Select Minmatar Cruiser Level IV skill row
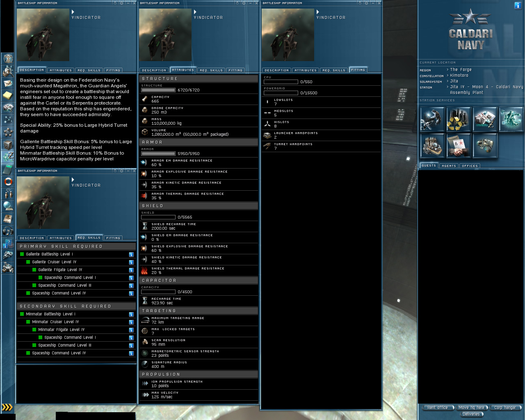Image resolution: width=525 pixels, height=420 pixels. (76, 322)
